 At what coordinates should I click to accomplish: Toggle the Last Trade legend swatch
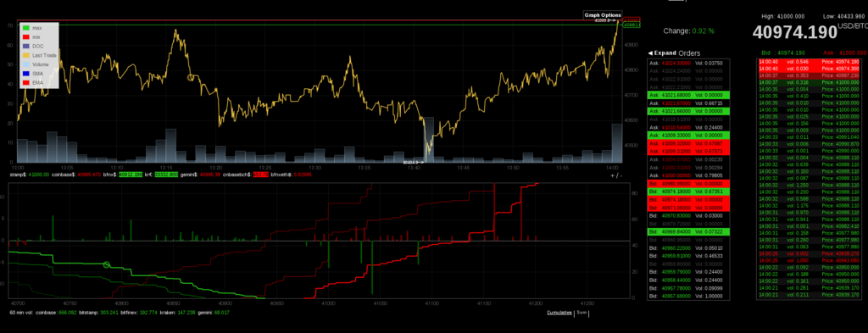coord(25,55)
